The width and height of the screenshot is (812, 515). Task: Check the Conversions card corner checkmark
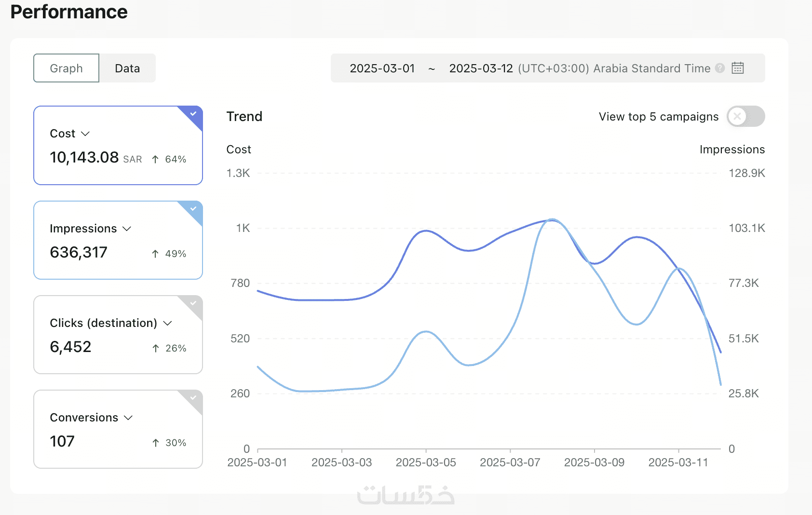click(193, 398)
